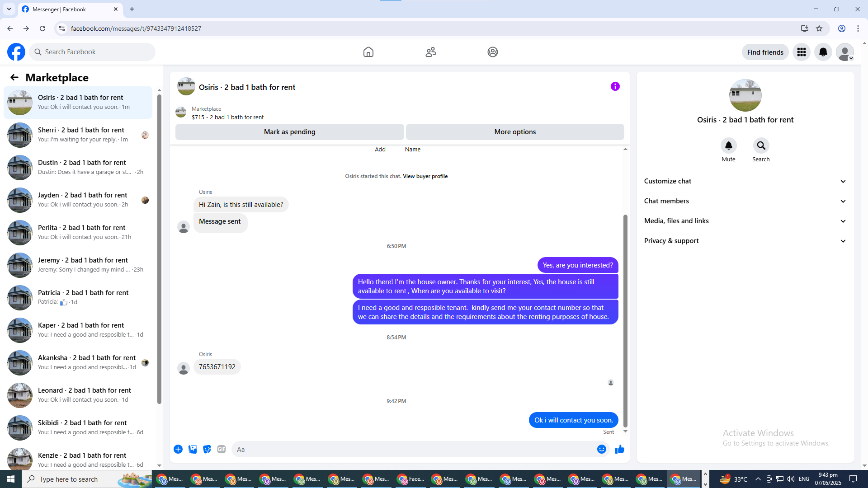
Task: Expand Customize chat section
Action: [x=745, y=181]
